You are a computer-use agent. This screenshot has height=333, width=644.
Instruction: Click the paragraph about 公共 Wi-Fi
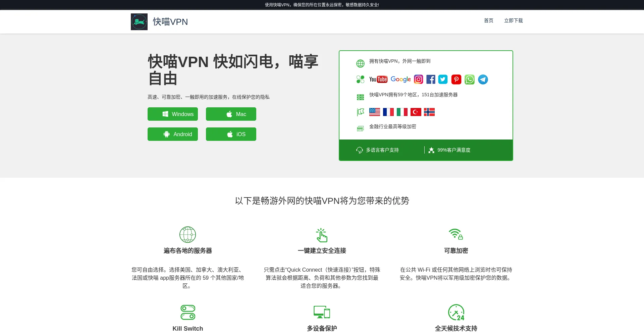pos(456,274)
